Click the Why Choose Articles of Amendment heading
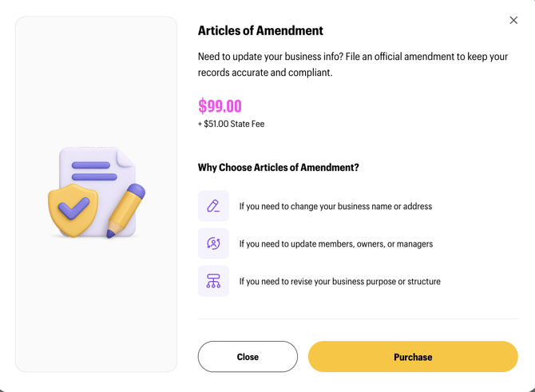Image resolution: width=535 pixels, height=392 pixels. (278, 168)
